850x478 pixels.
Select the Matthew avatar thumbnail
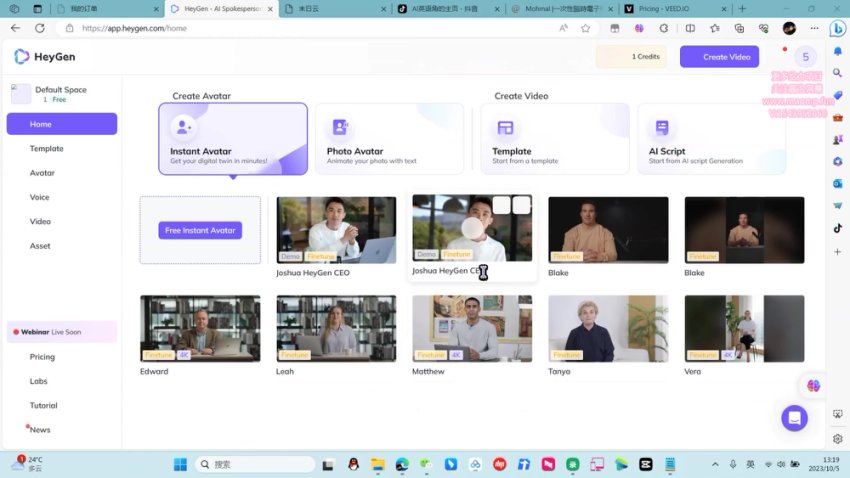pyautogui.click(x=472, y=328)
